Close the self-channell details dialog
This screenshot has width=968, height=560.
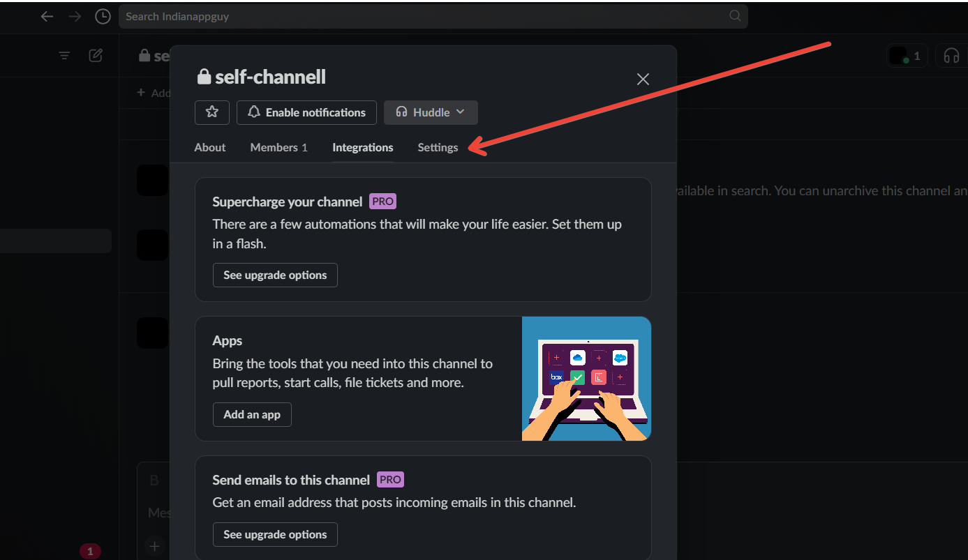coord(643,80)
